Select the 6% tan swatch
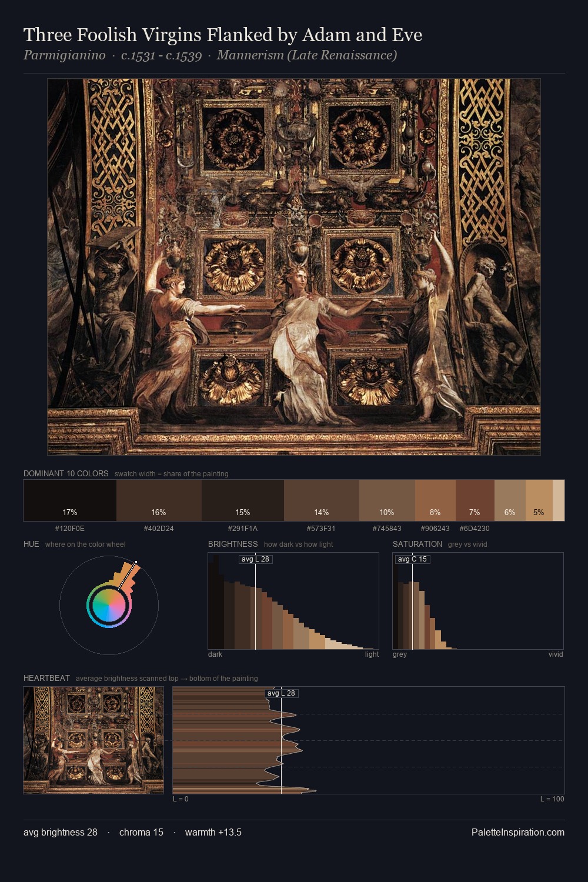Viewport: 588px width, 882px height. [x=510, y=500]
